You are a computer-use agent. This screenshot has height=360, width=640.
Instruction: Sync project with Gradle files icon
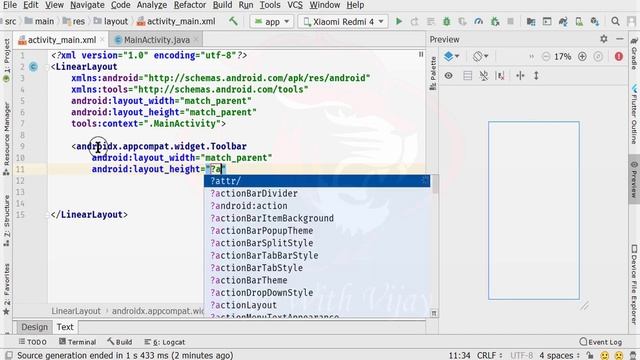(563, 22)
